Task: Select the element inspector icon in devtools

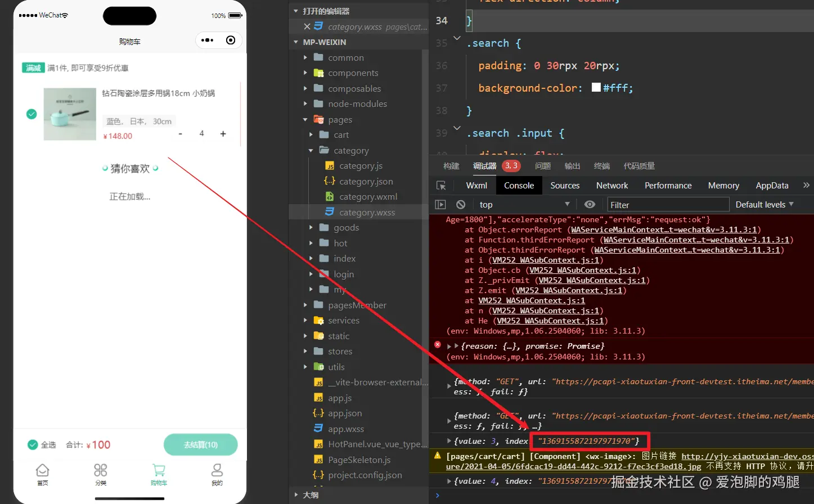Action: [x=441, y=186]
